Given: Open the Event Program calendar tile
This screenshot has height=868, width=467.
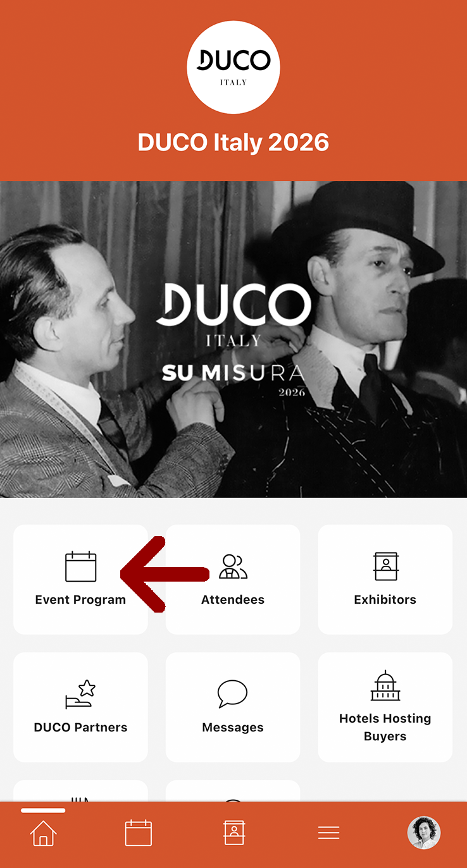Looking at the screenshot, I should pos(80,579).
